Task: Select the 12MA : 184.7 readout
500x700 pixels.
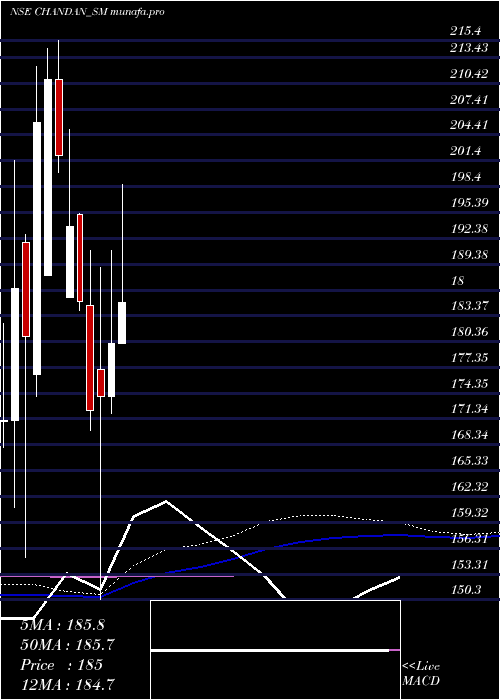Action: tap(69, 684)
